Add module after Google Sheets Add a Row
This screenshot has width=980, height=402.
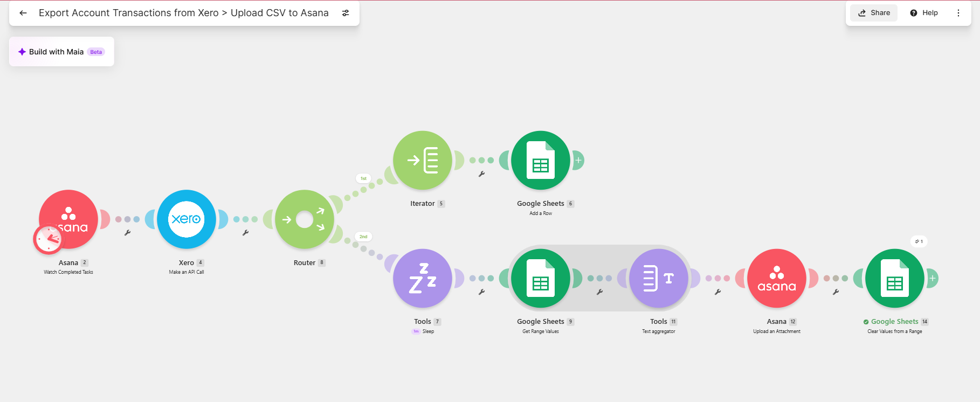tap(578, 160)
